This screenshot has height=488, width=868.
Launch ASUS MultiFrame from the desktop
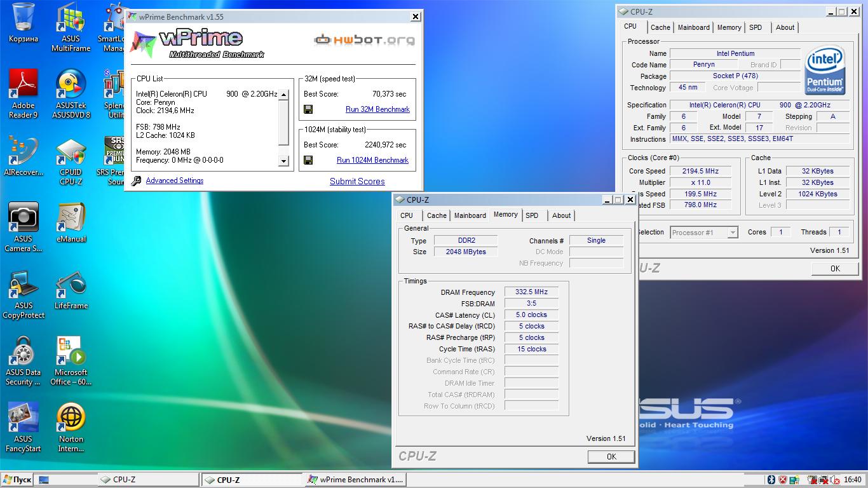[x=71, y=27]
